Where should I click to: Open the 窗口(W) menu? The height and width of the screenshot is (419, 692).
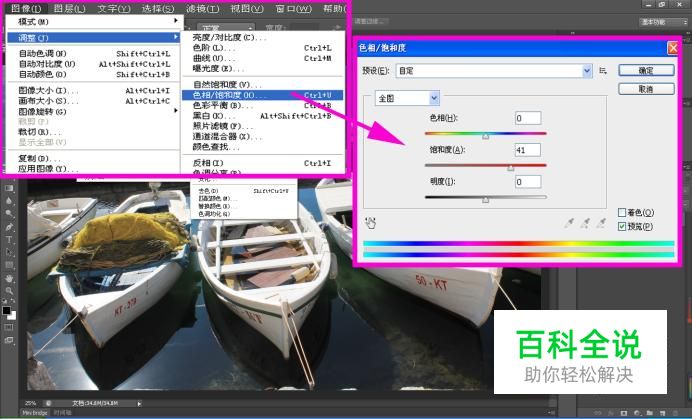[293, 8]
